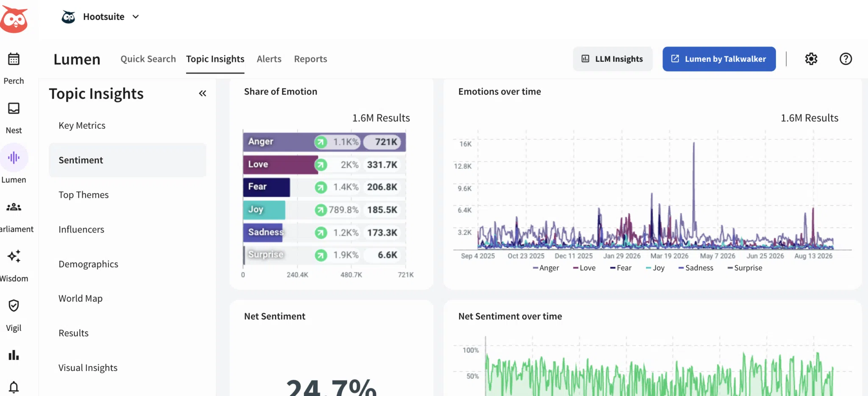Open the Perch calendar icon
The image size is (868, 396).
(x=14, y=59)
